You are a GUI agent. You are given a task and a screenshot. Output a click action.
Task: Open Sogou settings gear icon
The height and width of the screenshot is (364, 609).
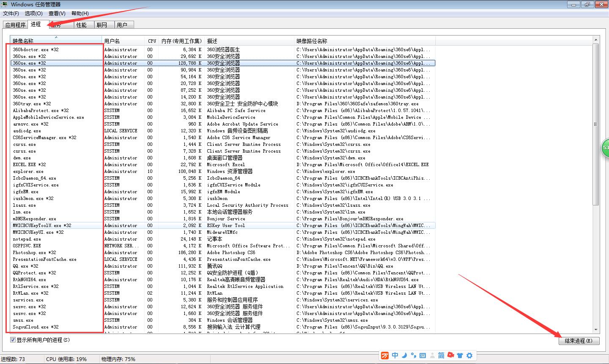point(469,356)
